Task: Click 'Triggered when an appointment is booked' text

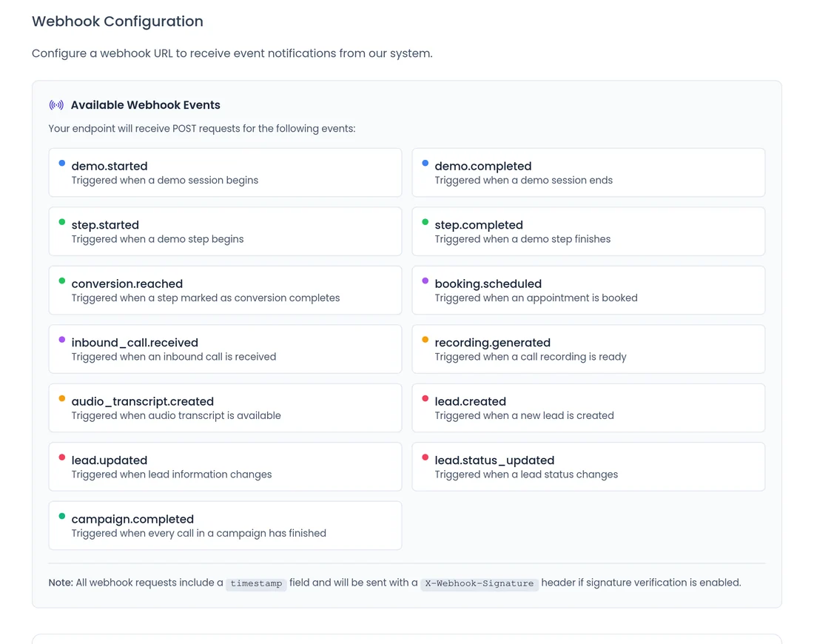Action: click(536, 298)
